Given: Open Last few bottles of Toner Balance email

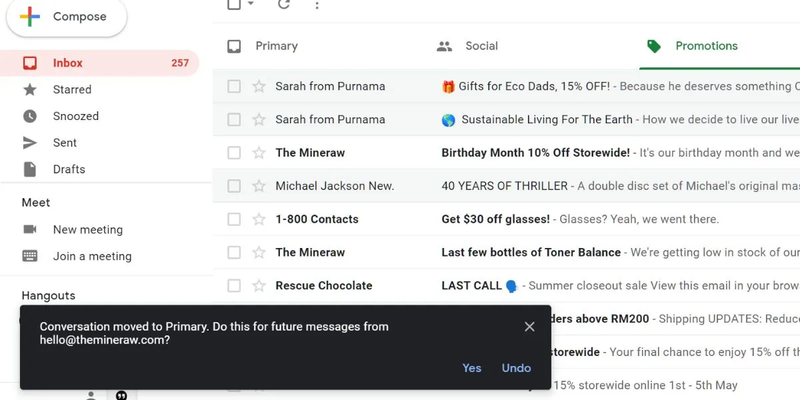Looking at the screenshot, I should click(507, 252).
